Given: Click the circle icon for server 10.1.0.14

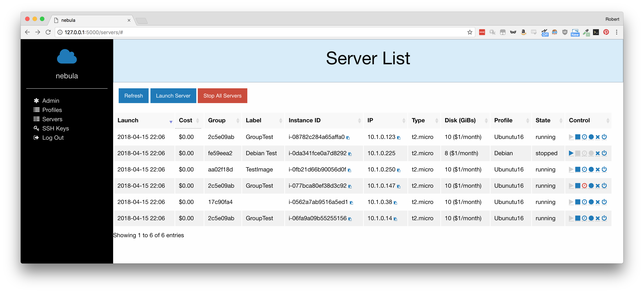Looking at the screenshot, I should coord(591,218).
